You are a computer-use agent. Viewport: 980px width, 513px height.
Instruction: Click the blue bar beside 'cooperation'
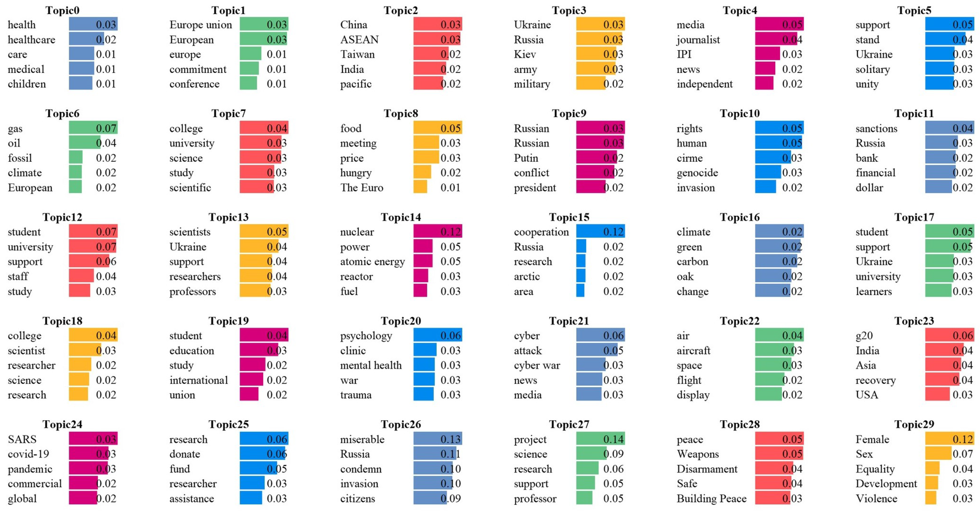click(x=600, y=232)
